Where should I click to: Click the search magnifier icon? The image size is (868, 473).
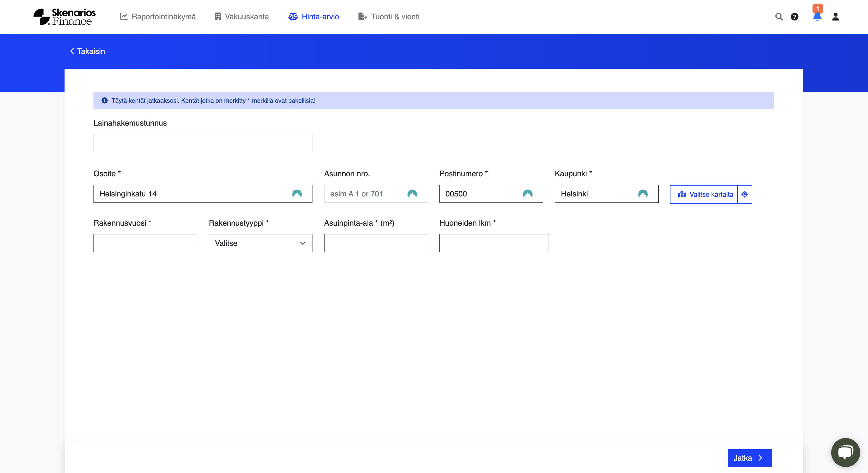click(x=779, y=17)
